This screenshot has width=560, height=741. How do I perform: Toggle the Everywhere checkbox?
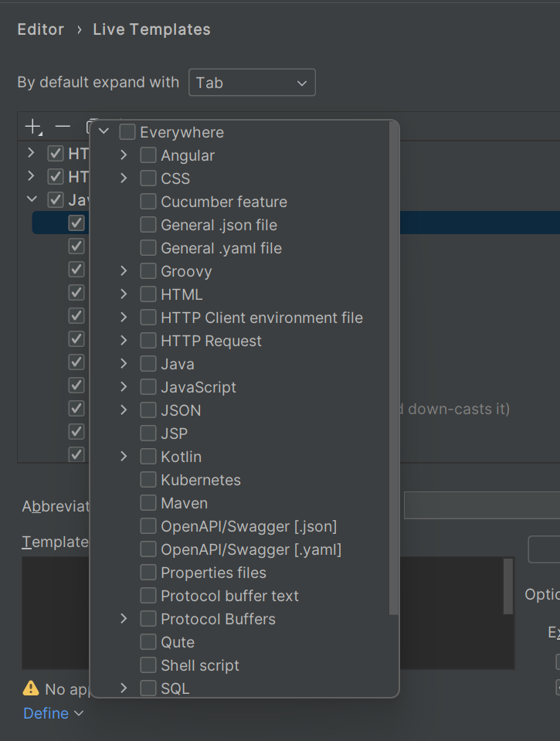(127, 132)
